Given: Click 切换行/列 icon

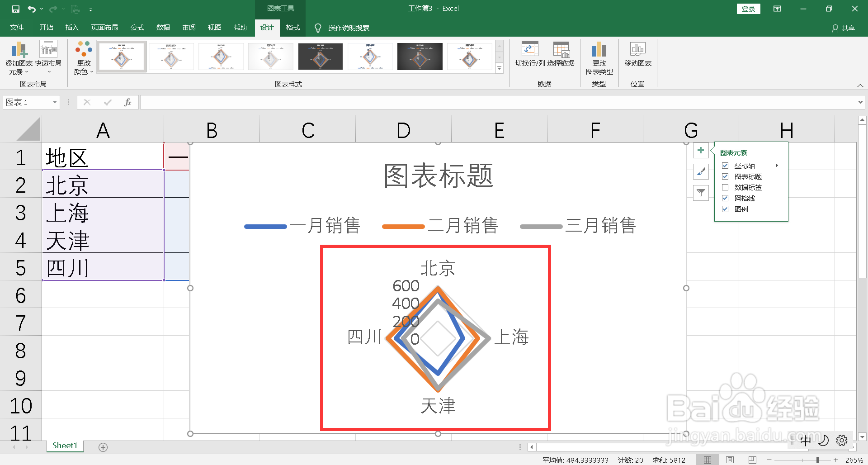Looking at the screenshot, I should point(530,54).
